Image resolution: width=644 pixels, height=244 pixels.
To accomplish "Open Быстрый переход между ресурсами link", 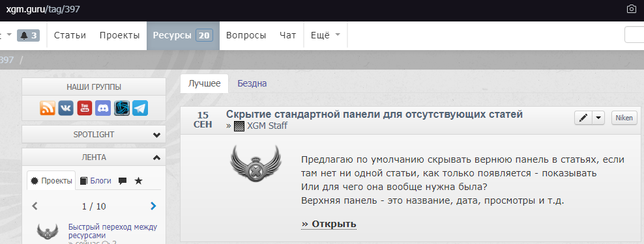I will tap(113, 231).
